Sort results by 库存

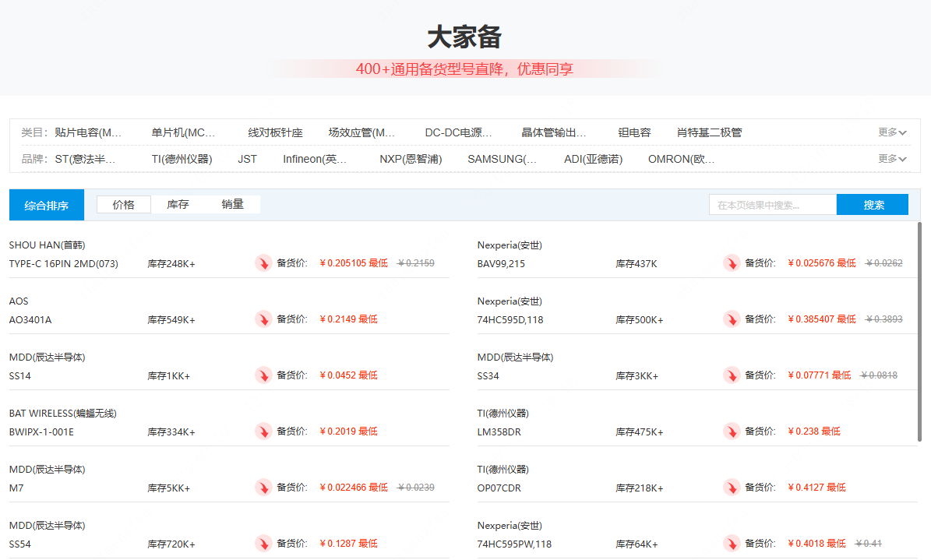coord(178,205)
